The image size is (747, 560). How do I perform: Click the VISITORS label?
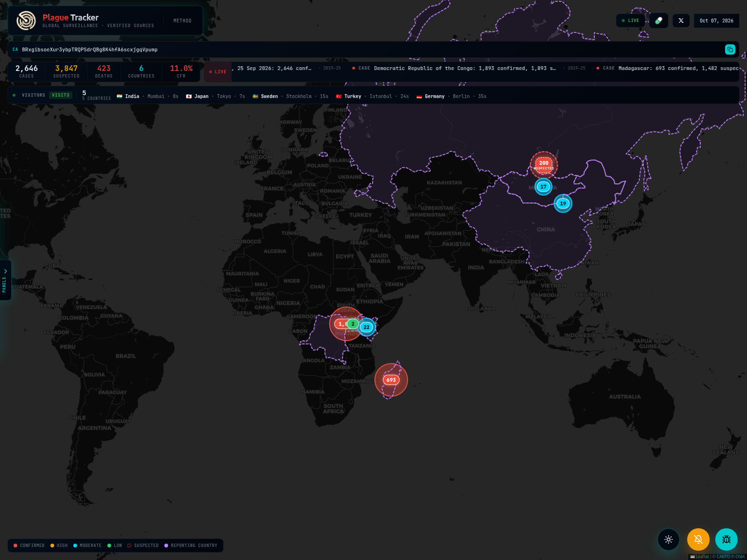click(x=34, y=95)
